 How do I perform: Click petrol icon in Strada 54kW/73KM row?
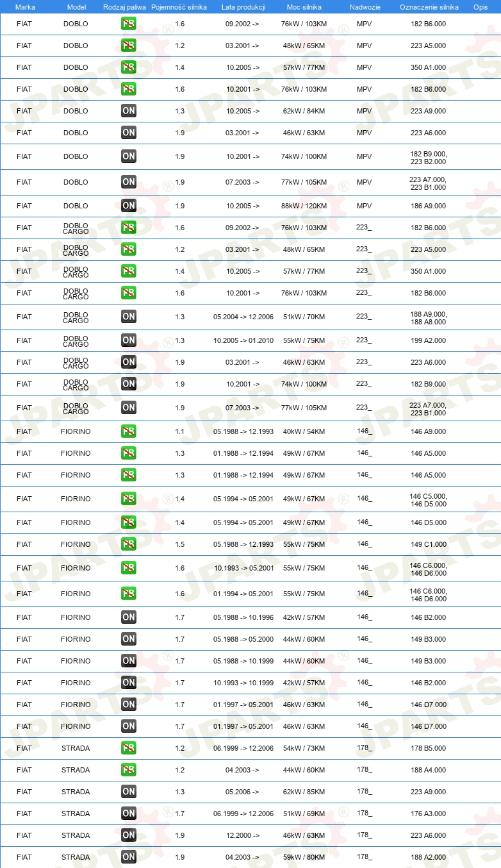[x=129, y=748]
